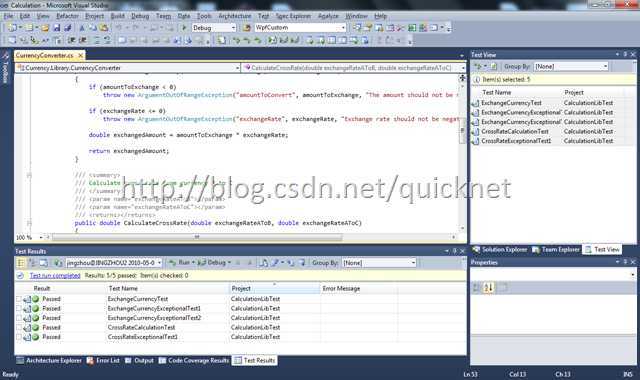
Task: Open the File menu
Action: (x=9, y=16)
